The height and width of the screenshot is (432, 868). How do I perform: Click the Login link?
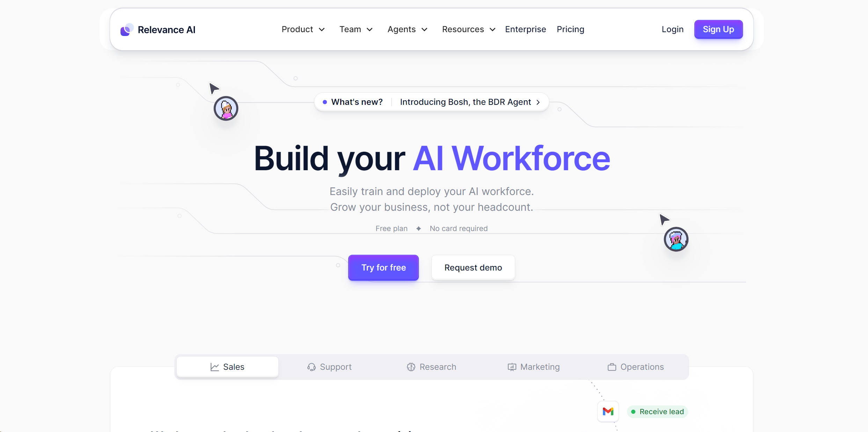[673, 29]
